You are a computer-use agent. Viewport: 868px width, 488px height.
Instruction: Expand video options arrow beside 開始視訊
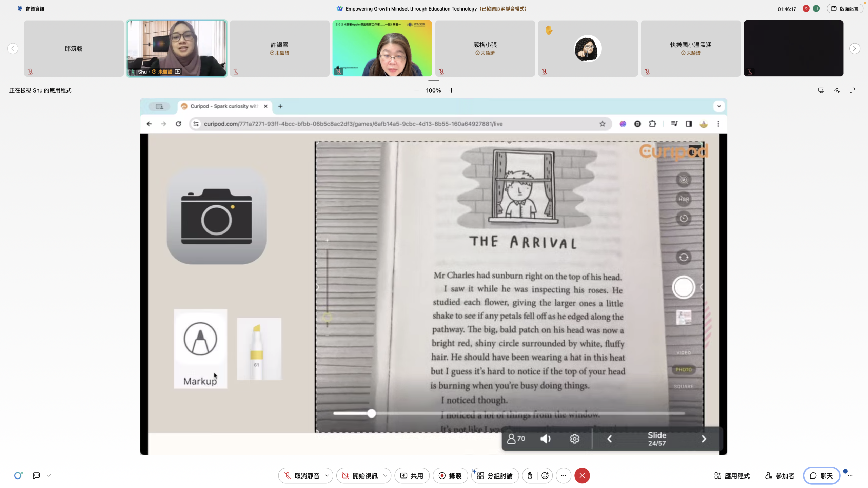tap(385, 475)
